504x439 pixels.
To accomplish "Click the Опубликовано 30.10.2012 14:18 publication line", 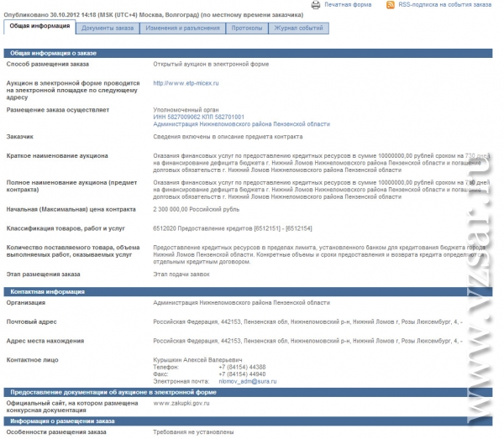I will pyautogui.click(x=154, y=15).
